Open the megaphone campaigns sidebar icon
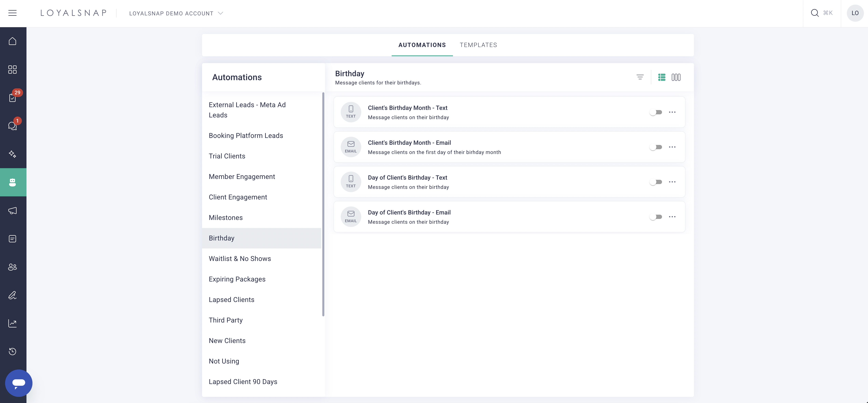Viewport: 868px width, 403px height. coord(12,211)
